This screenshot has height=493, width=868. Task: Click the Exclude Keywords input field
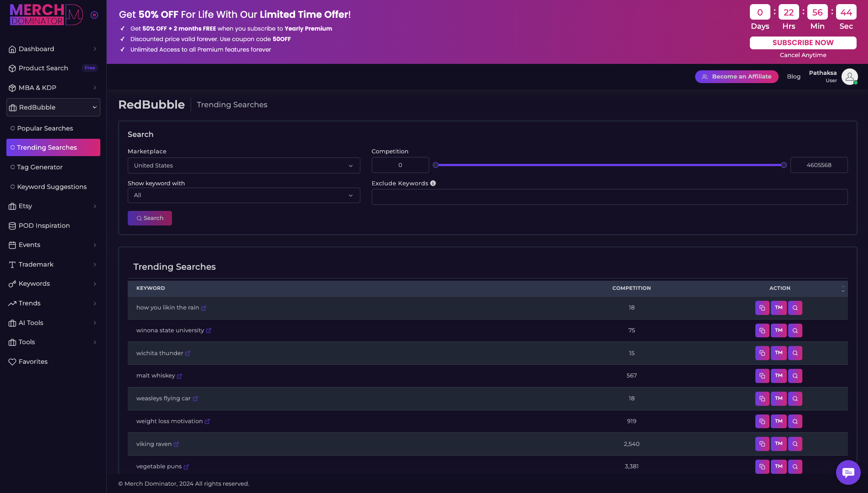tap(609, 197)
